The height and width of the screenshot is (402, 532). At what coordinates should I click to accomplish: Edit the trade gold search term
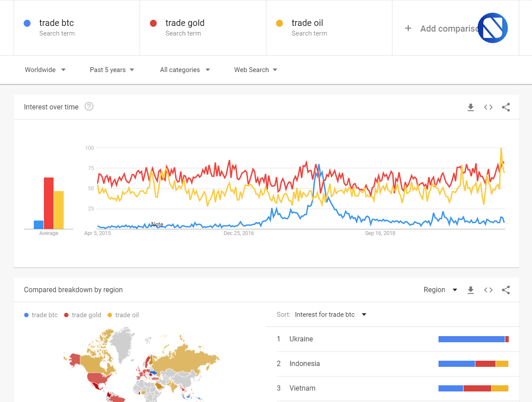203,28
